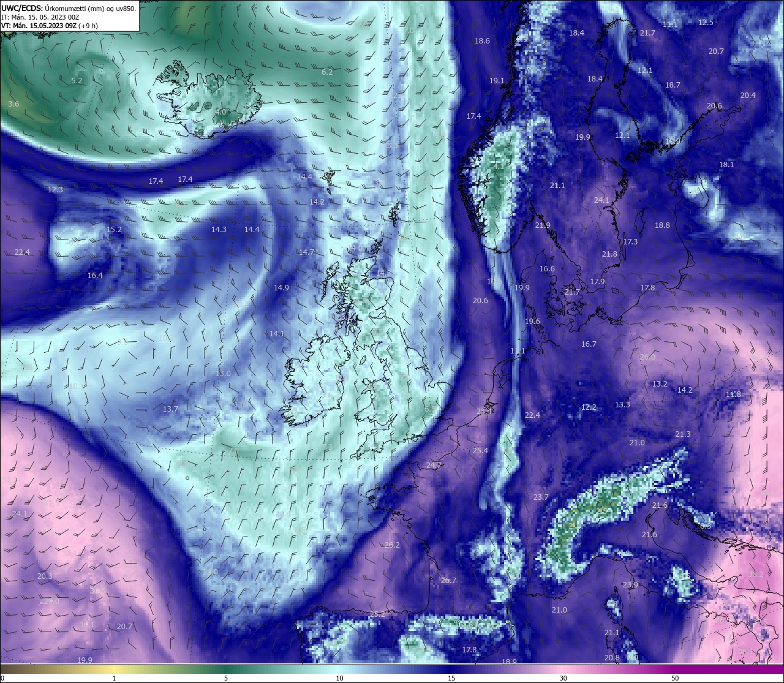Click the 12.2 value on the map
This screenshot has height=683, width=784.
click(x=589, y=407)
